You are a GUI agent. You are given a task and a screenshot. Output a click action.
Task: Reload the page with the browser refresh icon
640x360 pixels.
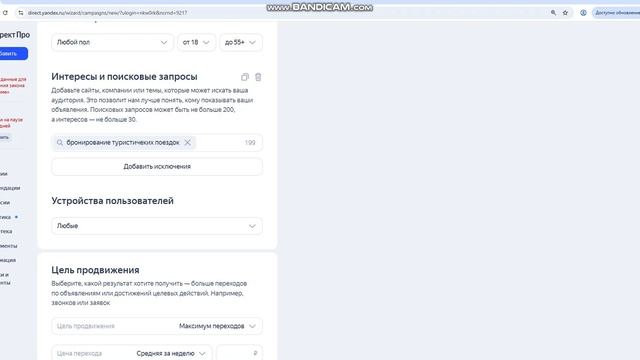tap(5, 13)
